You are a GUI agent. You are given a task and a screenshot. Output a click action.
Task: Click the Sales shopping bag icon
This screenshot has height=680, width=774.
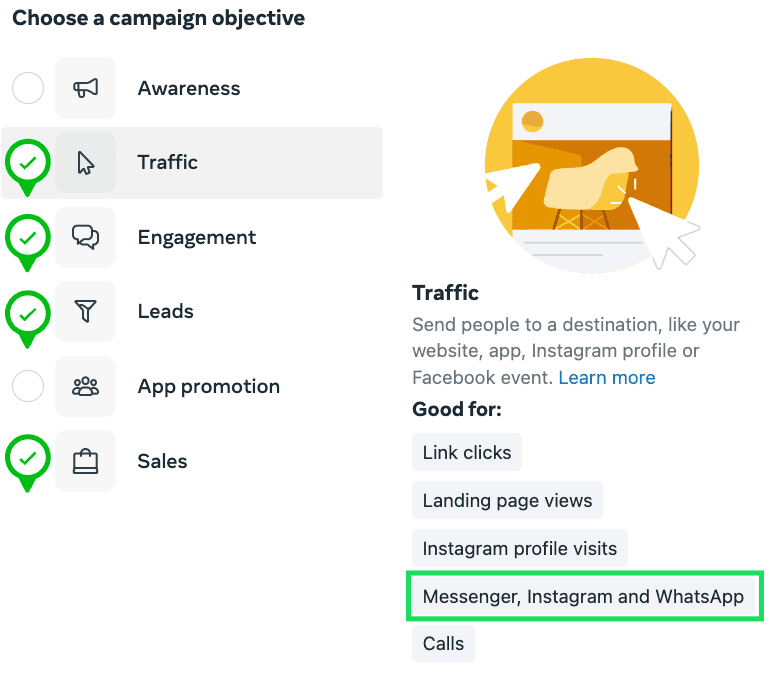click(x=85, y=461)
